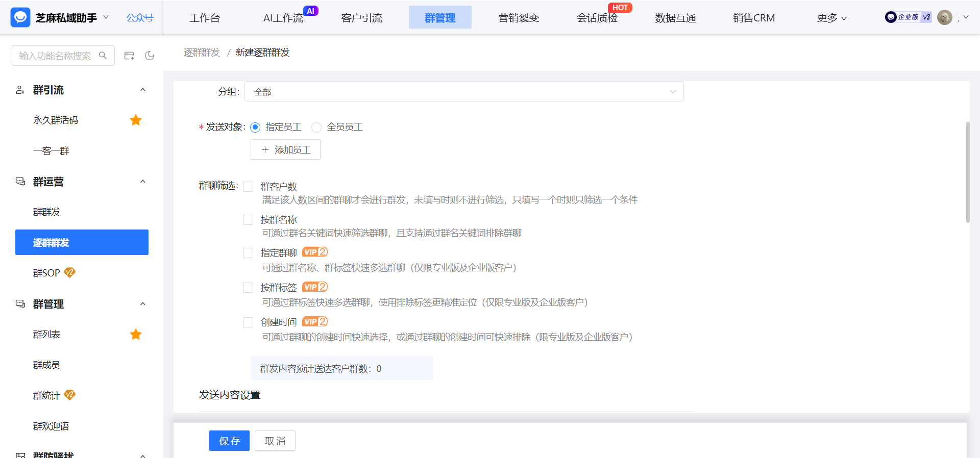This screenshot has width=980, height=458.
Task: Click the layout switch icon beside search
Action: click(x=129, y=56)
